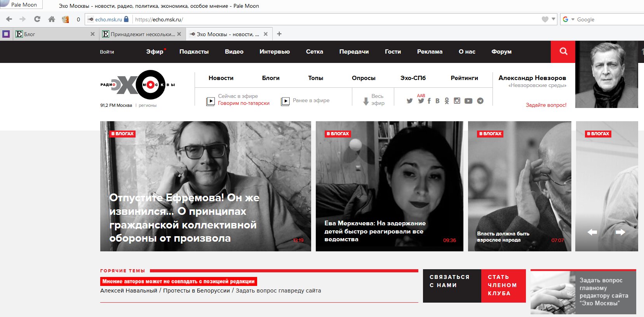644x317 pixels.
Task: Click the heart bookmark icon in address bar
Action: 545,19
